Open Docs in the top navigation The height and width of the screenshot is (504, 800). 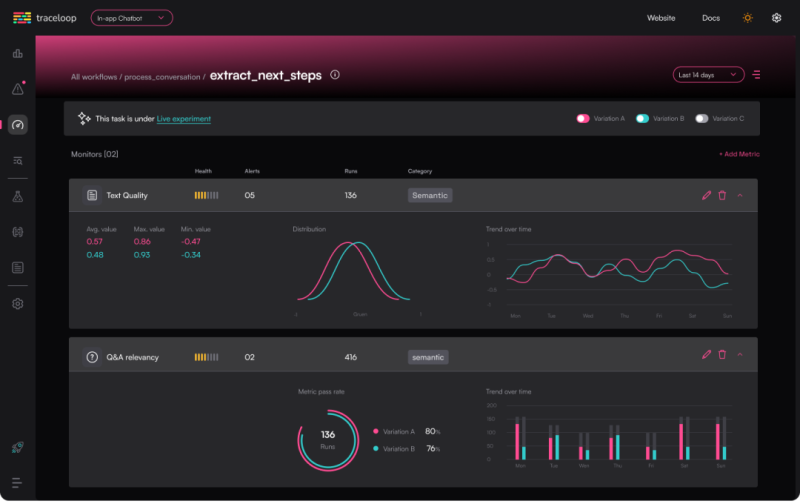pyautogui.click(x=710, y=18)
